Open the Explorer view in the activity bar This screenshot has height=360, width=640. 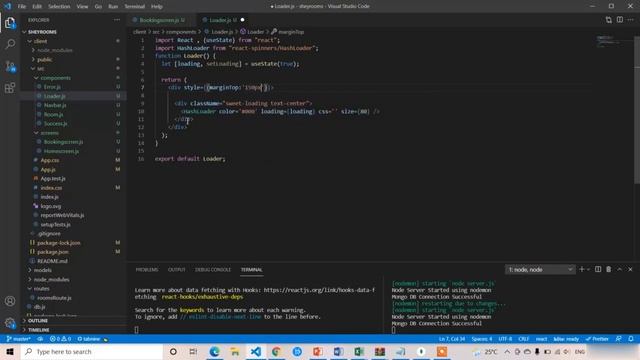click(x=10, y=23)
